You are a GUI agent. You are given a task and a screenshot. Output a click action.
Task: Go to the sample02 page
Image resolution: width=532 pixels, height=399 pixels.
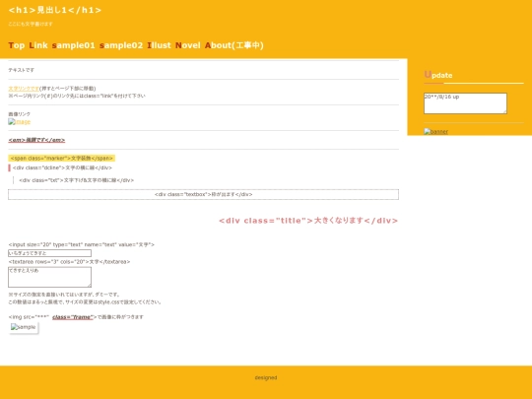(x=121, y=45)
